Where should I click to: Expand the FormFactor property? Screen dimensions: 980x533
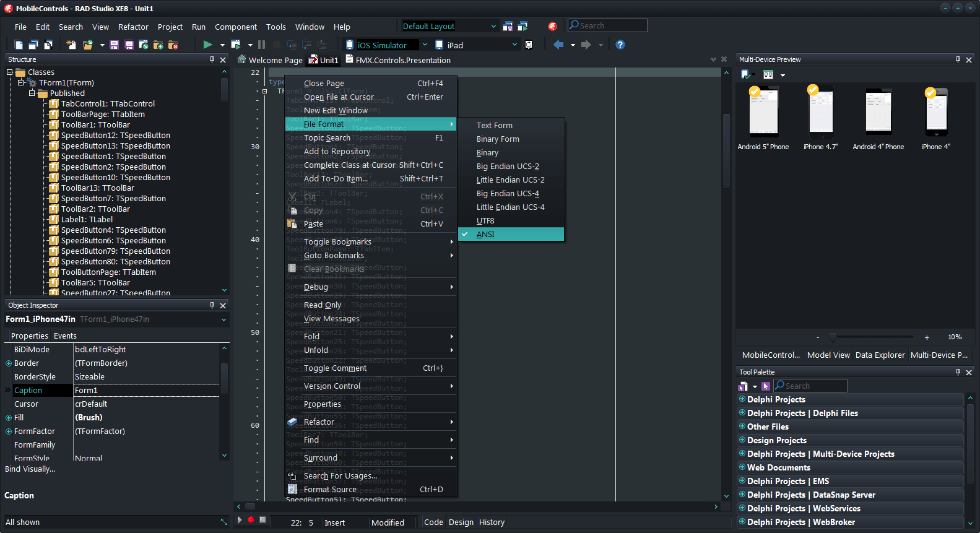tap(9, 431)
